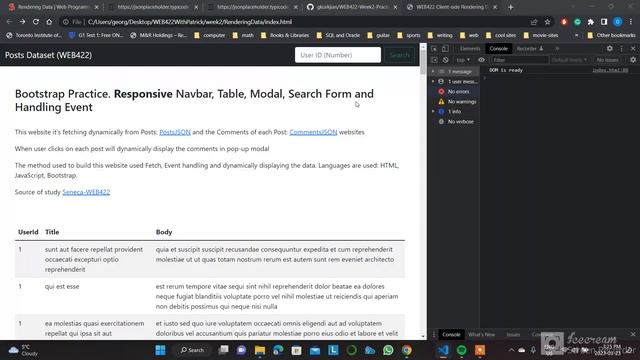Open the 'Default levels' log level dropdown
The image size is (640, 360).
[x=569, y=60]
